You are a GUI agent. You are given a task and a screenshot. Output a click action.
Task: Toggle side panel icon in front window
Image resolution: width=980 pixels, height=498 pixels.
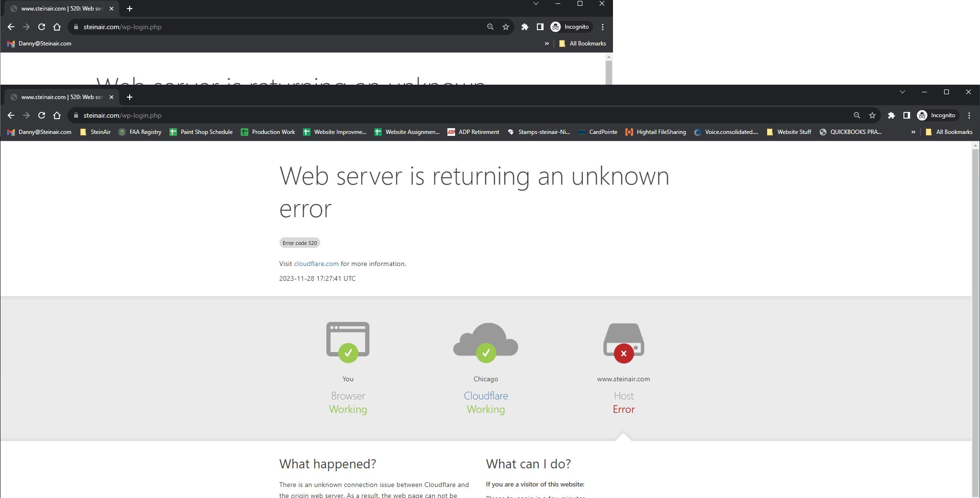pos(907,115)
